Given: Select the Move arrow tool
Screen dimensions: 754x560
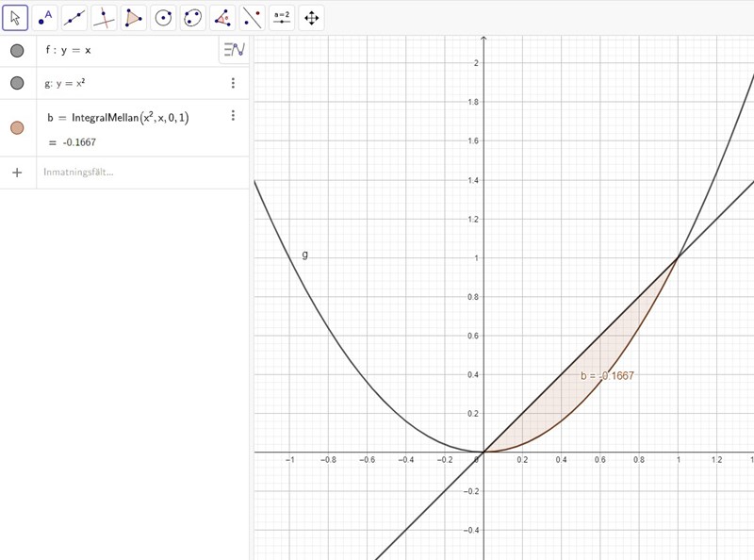Looking at the screenshot, I should tap(15, 17).
